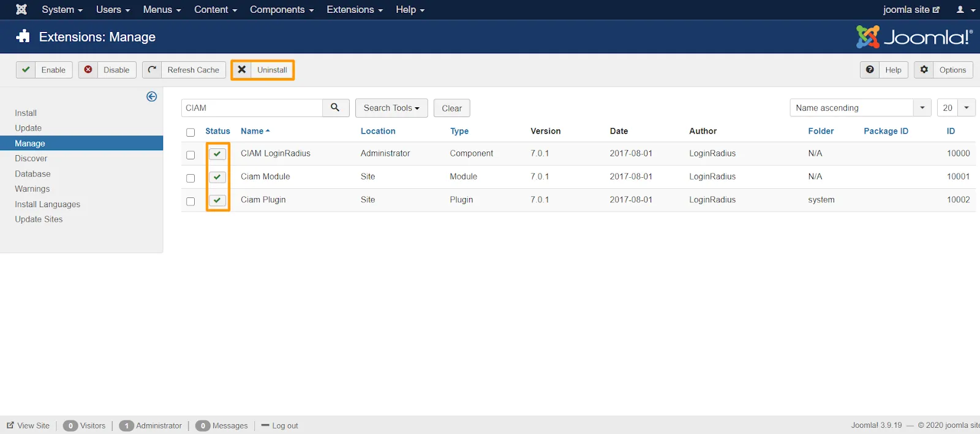Open the Search Tools dropdown

tap(391, 108)
